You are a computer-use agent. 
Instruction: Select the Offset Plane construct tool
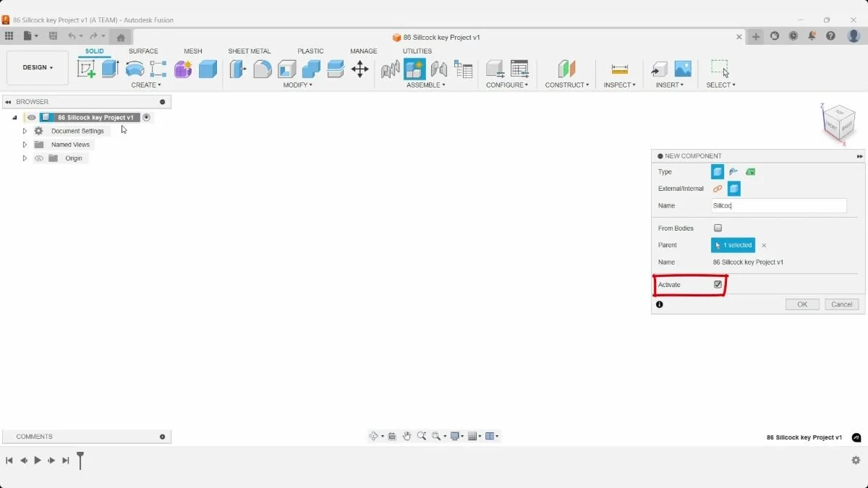coord(566,69)
